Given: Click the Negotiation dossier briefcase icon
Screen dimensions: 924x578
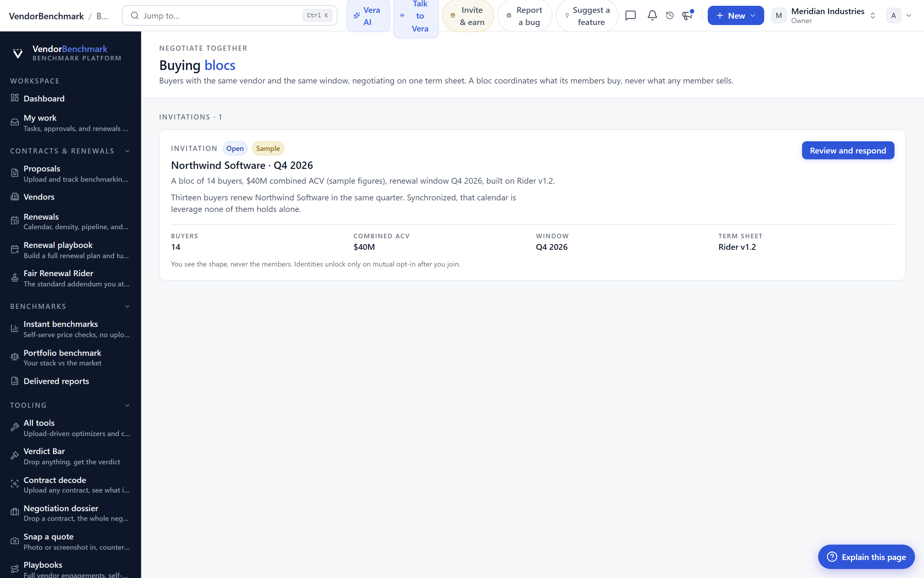Looking at the screenshot, I should click(x=14, y=512).
